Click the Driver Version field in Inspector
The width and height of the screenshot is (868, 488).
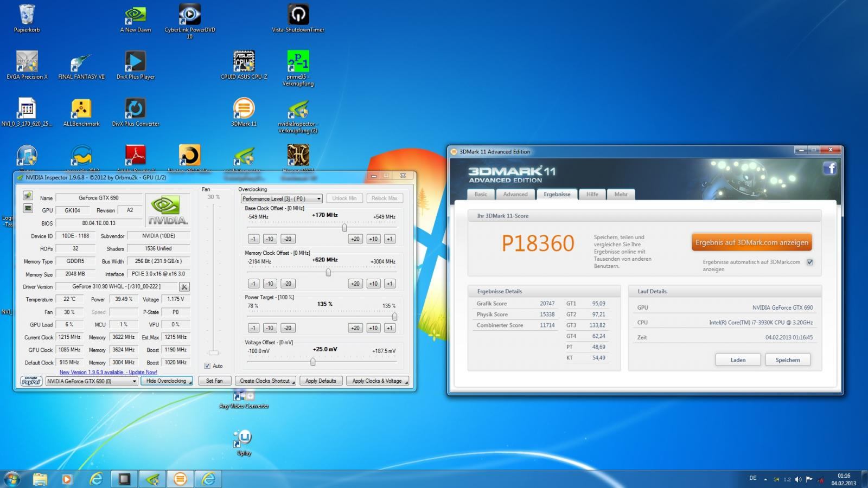117,286
